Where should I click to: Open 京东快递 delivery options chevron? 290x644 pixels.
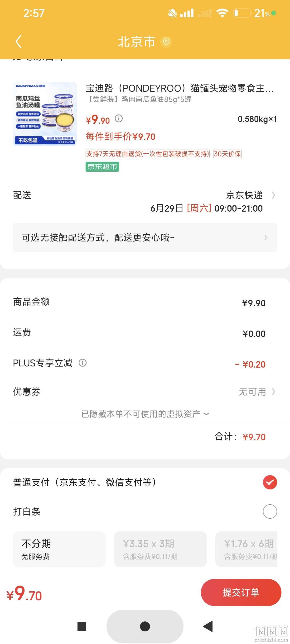[x=274, y=195]
